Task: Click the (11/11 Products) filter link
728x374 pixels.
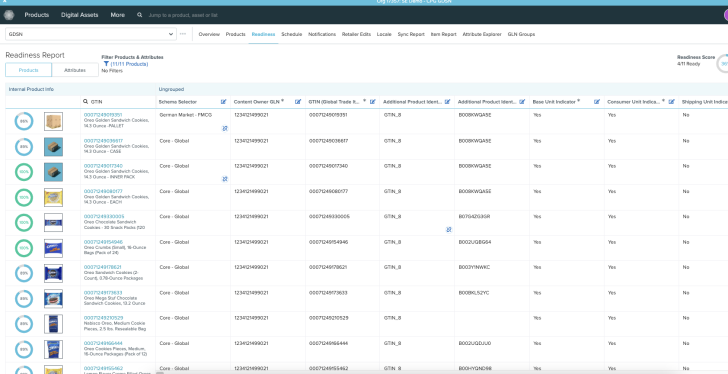Action: pyautogui.click(x=129, y=64)
